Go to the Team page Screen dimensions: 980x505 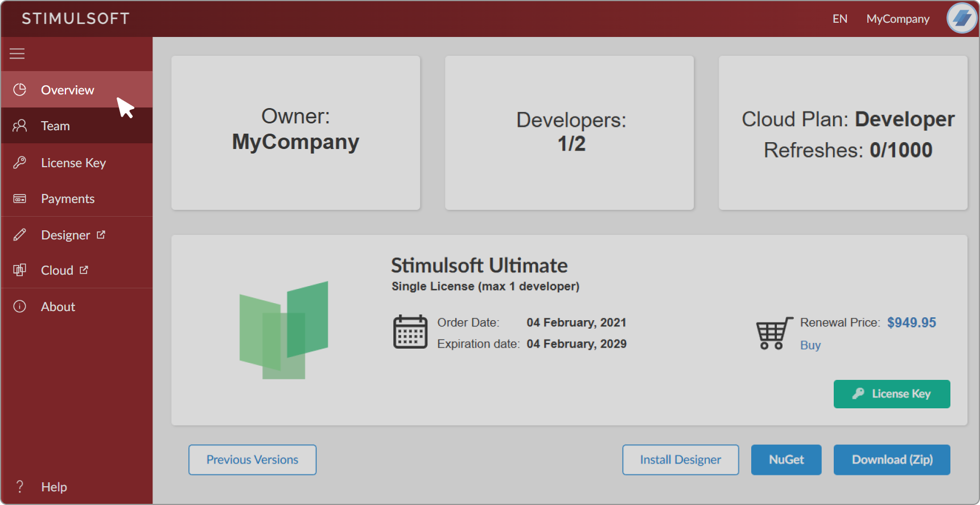click(77, 126)
